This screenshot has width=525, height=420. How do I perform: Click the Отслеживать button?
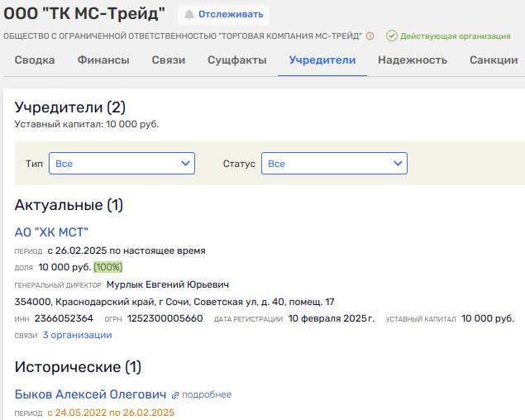(x=223, y=14)
